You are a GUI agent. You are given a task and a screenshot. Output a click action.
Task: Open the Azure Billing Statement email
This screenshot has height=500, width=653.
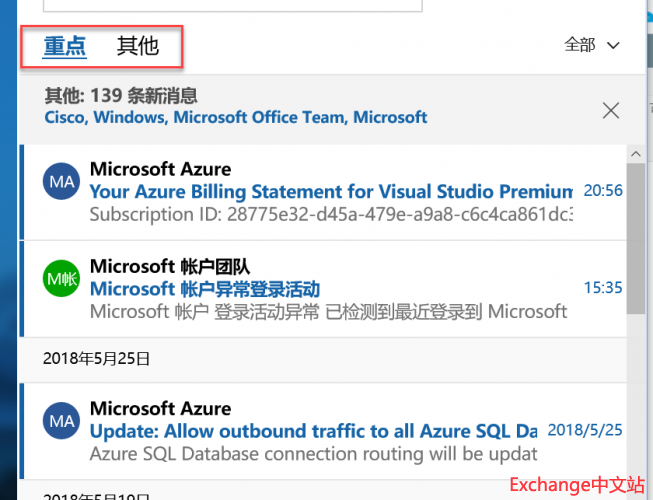[x=330, y=191]
